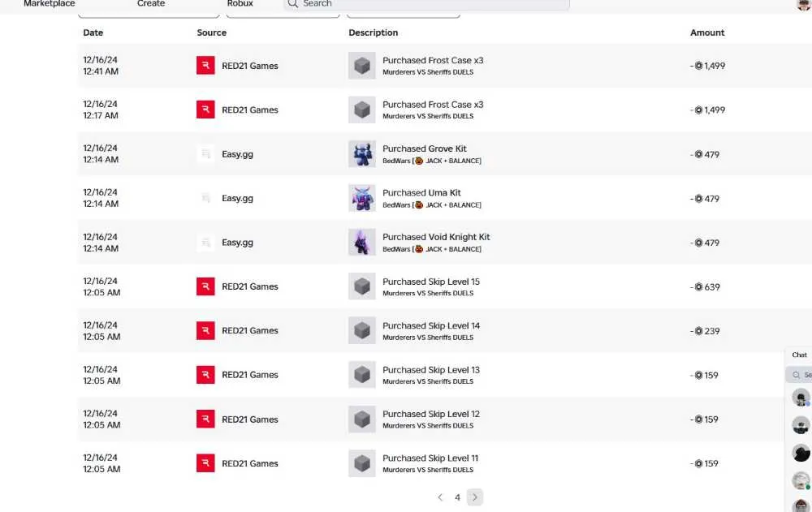Click RED21 Games logo in Skip Level 13 row
This screenshot has height=512, width=812.
point(205,374)
